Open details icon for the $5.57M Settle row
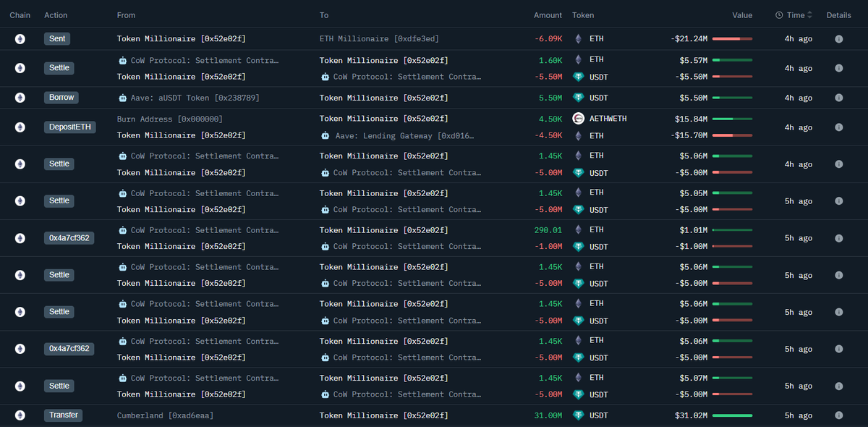This screenshot has width=868, height=427. click(839, 68)
